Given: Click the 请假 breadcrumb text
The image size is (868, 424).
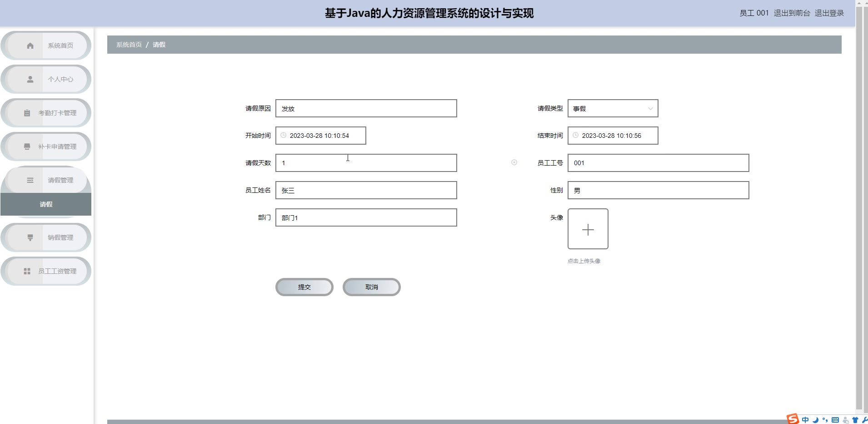Looking at the screenshot, I should click(x=159, y=45).
